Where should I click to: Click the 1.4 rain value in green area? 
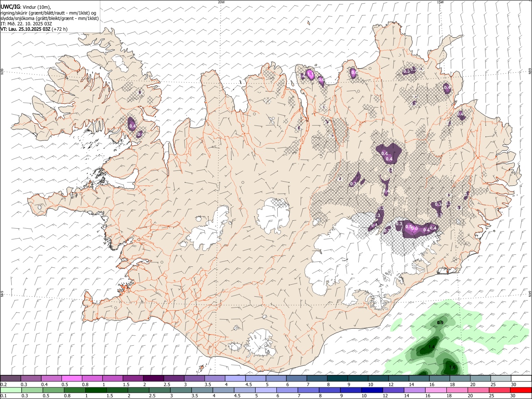(431, 347)
